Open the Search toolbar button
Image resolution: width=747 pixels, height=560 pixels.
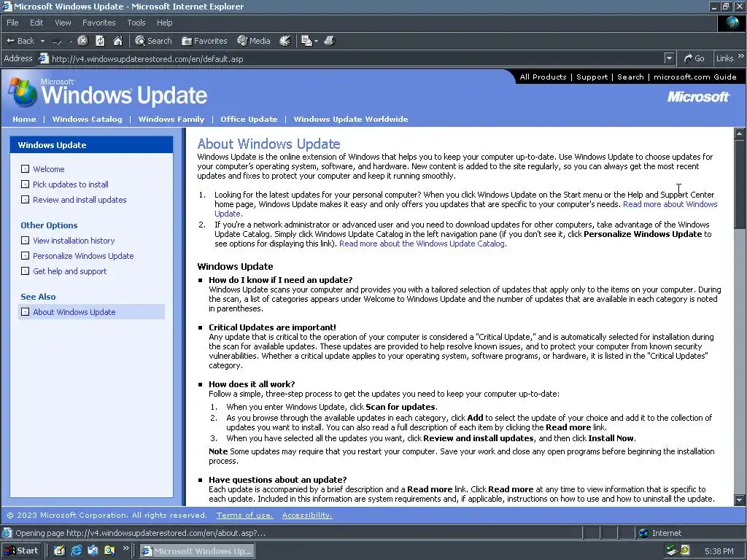[153, 41]
